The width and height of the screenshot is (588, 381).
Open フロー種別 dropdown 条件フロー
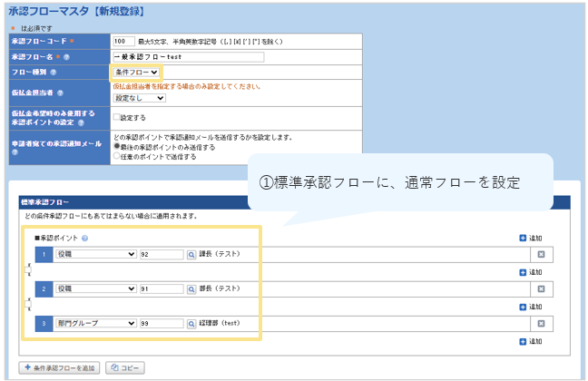tap(136, 73)
